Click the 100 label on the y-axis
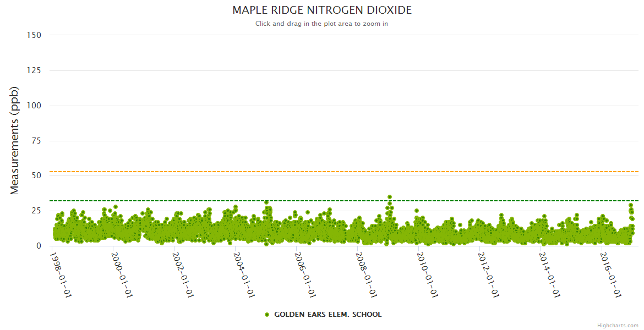 (x=34, y=106)
